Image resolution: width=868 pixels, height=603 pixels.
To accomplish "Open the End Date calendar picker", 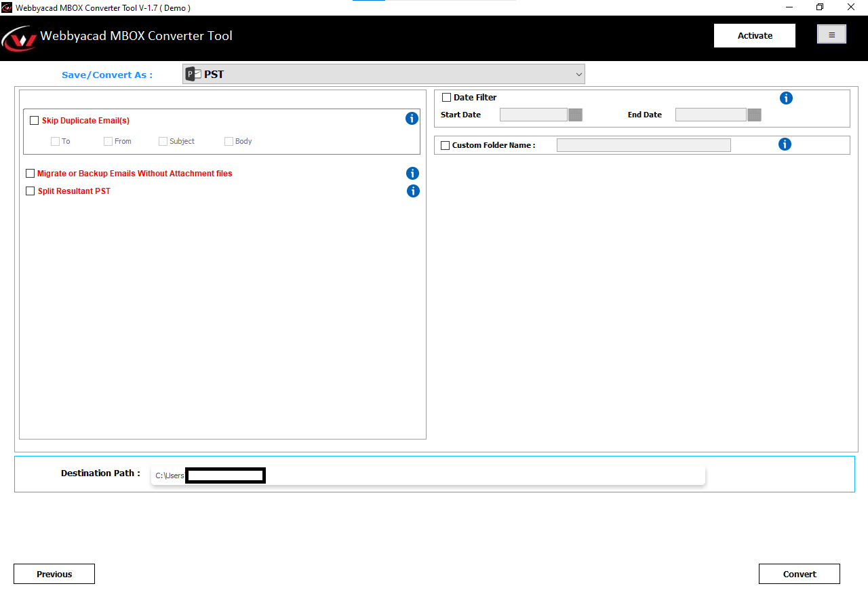I will pyautogui.click(x=754, y=115).
